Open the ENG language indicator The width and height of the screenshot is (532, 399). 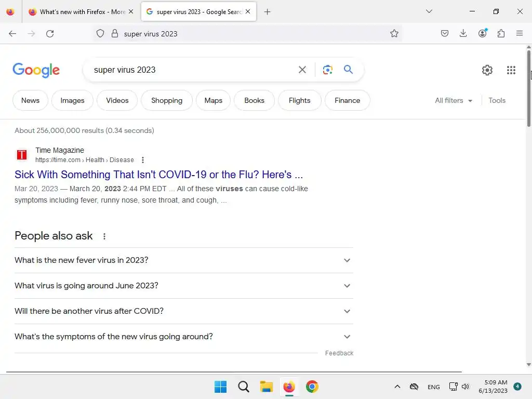click(434, 387)
